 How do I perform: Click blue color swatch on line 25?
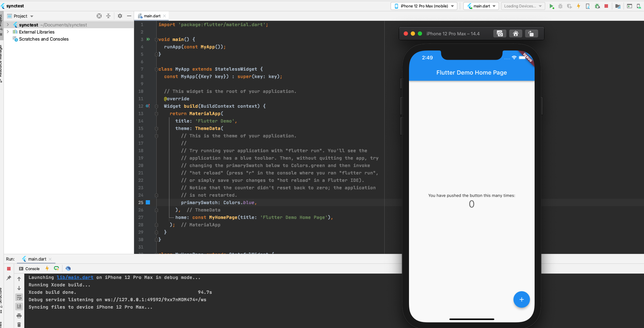pyautogui.click(x=148, y=202)
